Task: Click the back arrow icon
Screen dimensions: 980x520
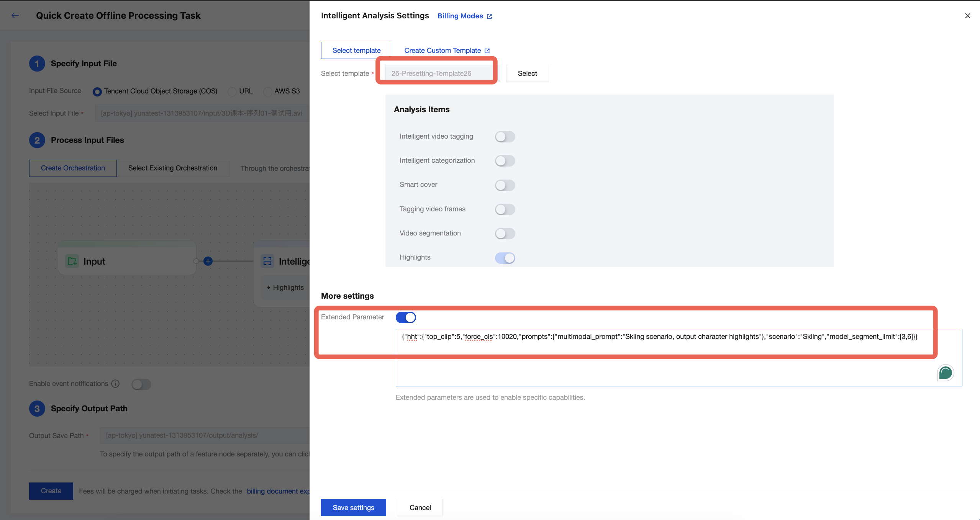Action: (x=15, y=15)
